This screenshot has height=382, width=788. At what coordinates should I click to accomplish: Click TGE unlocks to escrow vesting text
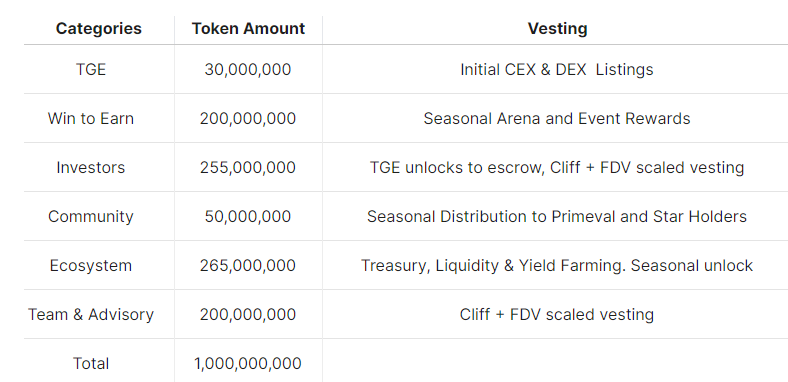pos(557,167)
